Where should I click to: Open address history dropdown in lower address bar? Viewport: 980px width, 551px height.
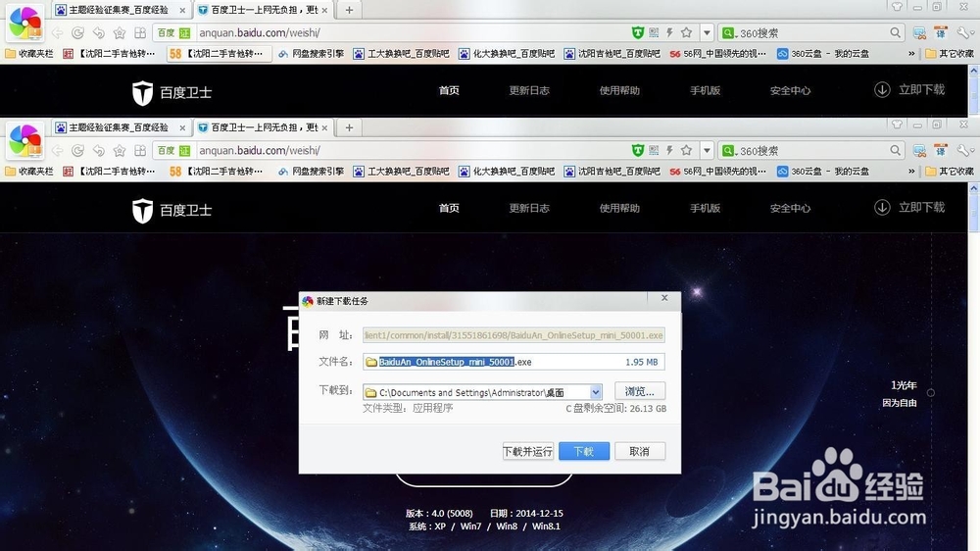coord(707,151)
